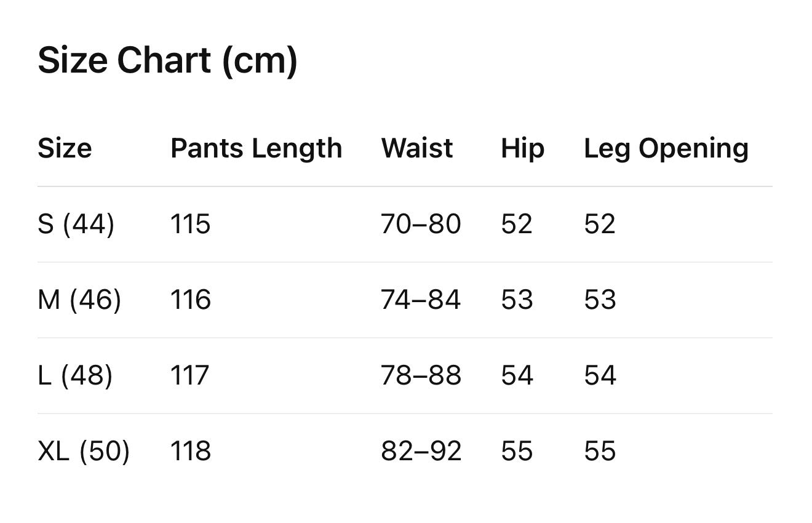Click the Pants Length column header
This screenshot has height=523, width=812.
pyautogui.click(x=256, y=148)
